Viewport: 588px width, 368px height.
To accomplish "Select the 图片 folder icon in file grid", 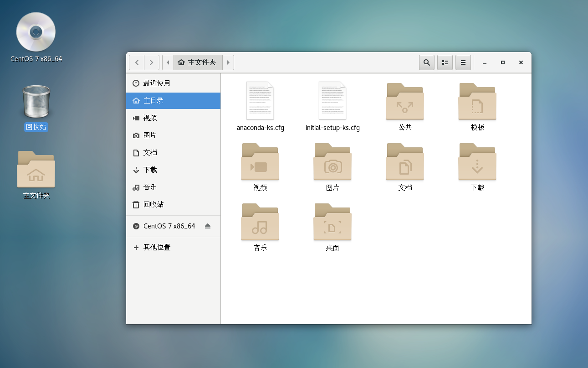I will [332, 161].
